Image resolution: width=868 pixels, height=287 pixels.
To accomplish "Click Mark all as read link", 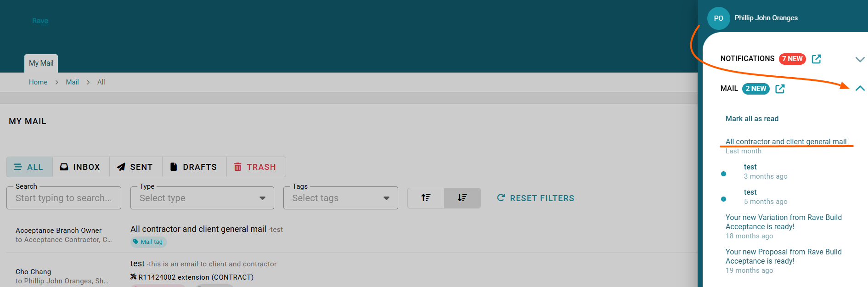I will coord(752,118).
